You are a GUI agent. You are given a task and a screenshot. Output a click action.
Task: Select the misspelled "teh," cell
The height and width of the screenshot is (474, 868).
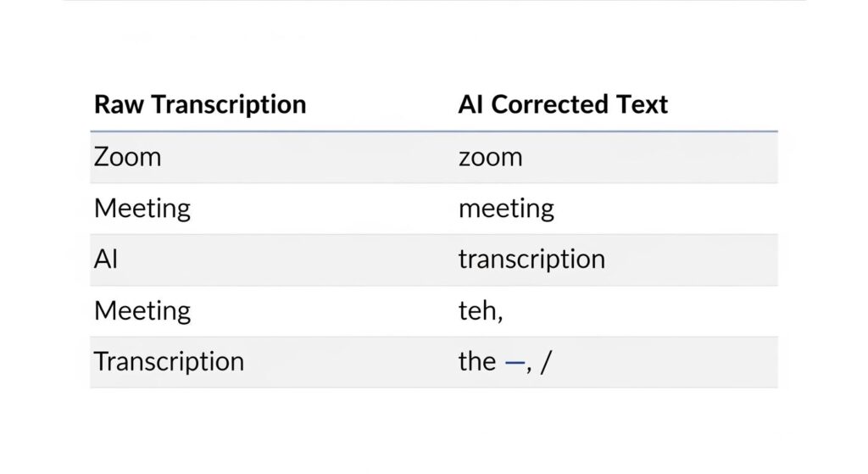pyautogui.click(x=481, y=311)
